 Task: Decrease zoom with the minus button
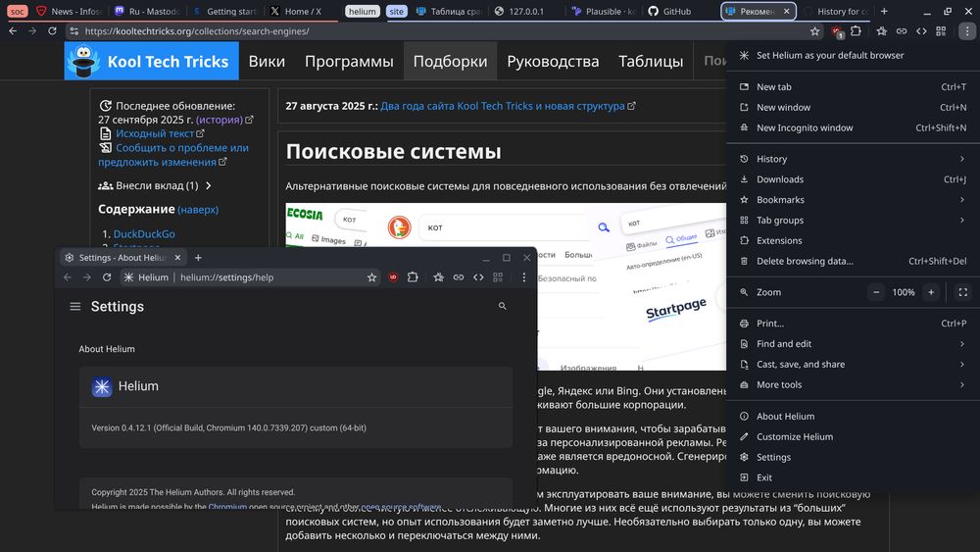(x=876, y=292)
